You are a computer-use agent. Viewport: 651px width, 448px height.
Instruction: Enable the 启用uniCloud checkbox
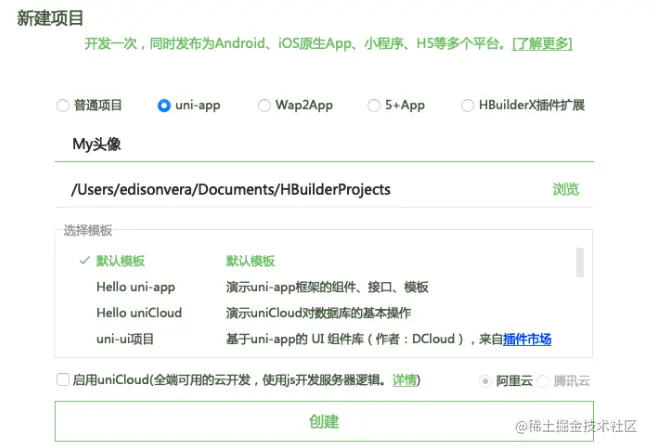tap(63, 379)
